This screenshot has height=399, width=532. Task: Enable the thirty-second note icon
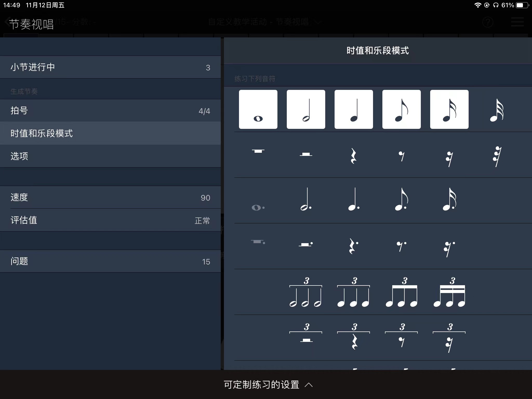point(497,110)
